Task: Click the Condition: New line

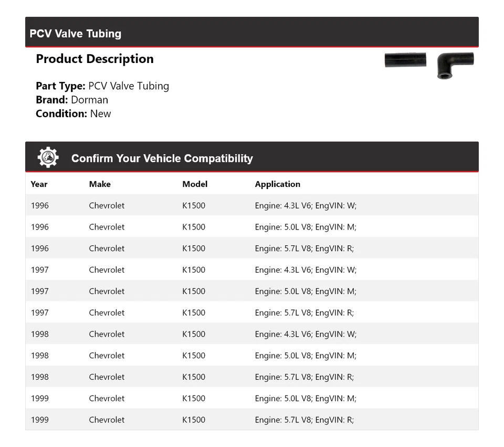Action: (x=73, y=113)
